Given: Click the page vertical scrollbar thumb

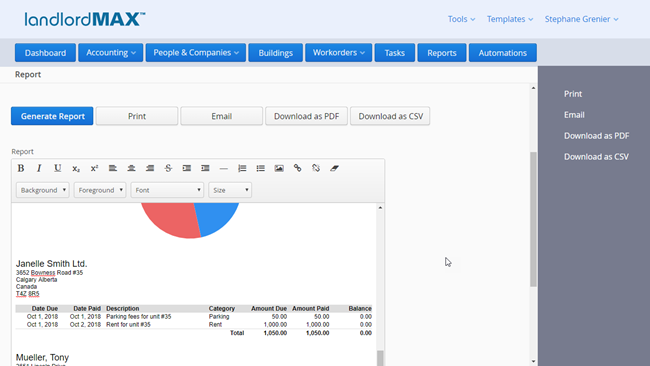Looking at the screenshot, I should [x=533, y=219].
